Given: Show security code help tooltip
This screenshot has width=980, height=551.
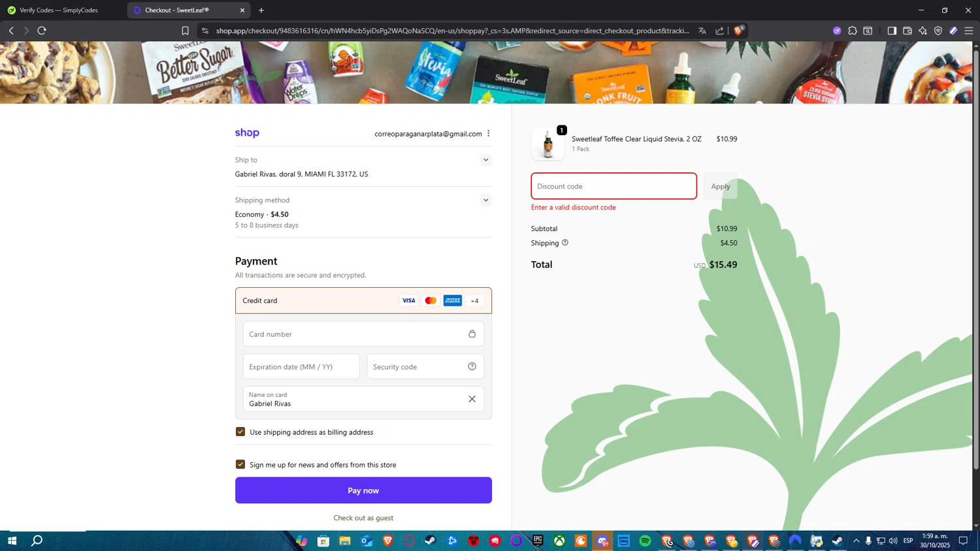Looking at the screenshot, I should pos(472,366).
